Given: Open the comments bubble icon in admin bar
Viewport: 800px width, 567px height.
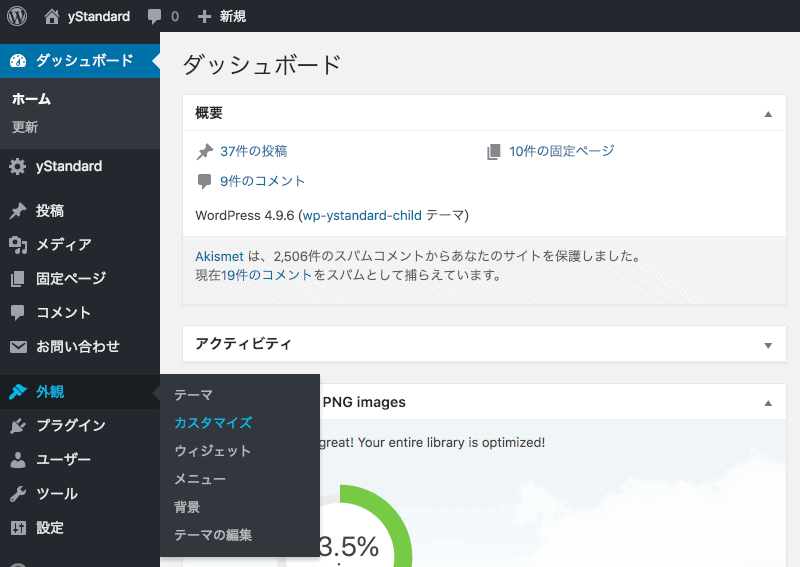Looking at the screenshot, I should pyautogui.click(x=154, y=17).
